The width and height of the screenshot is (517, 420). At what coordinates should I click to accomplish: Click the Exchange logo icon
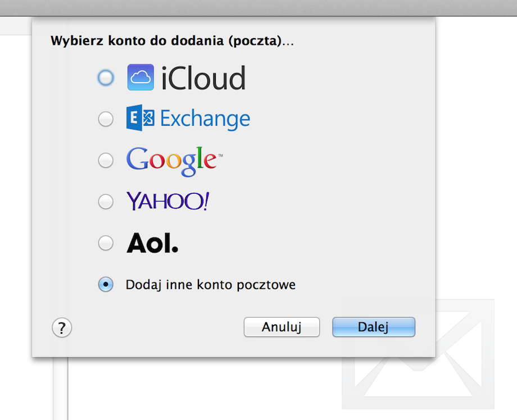click(x=140, y=118)
